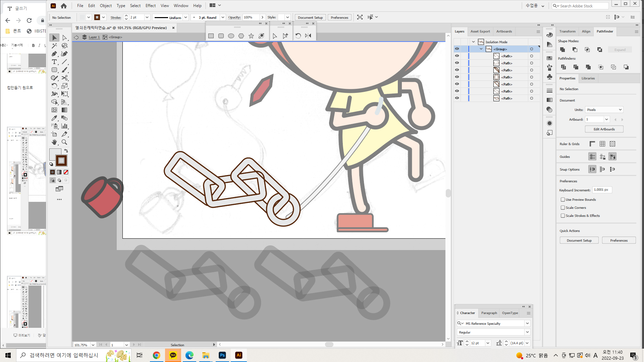Hide the Group layer visibility eye

pyautogui.click(x=457, y=49)
